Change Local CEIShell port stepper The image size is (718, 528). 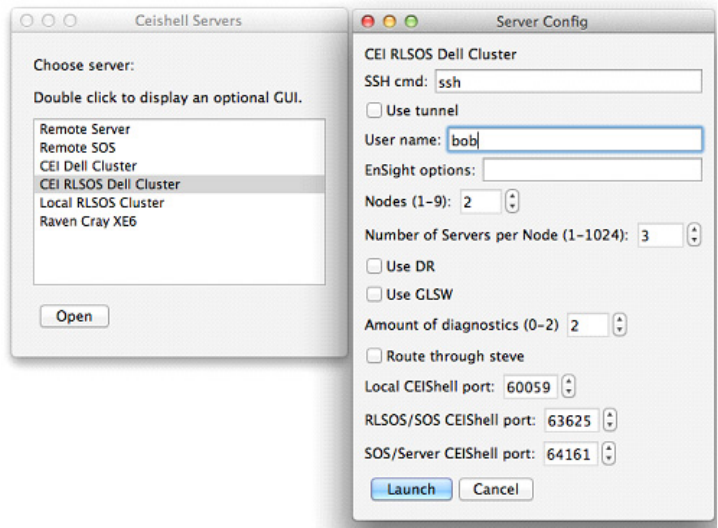(x=569, y=387)
